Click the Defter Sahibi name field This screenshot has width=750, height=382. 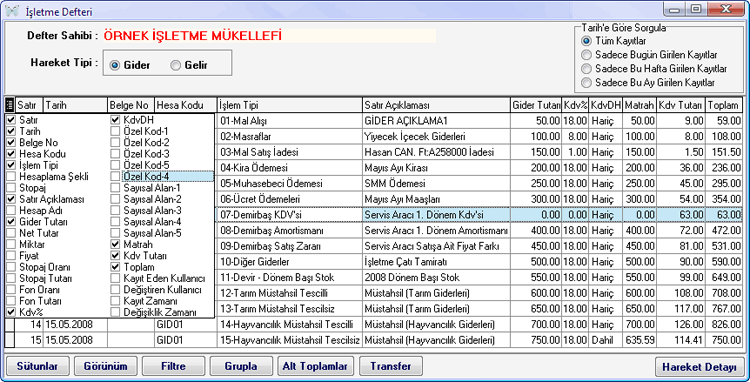pyautogui.click(x=269, y=36)
